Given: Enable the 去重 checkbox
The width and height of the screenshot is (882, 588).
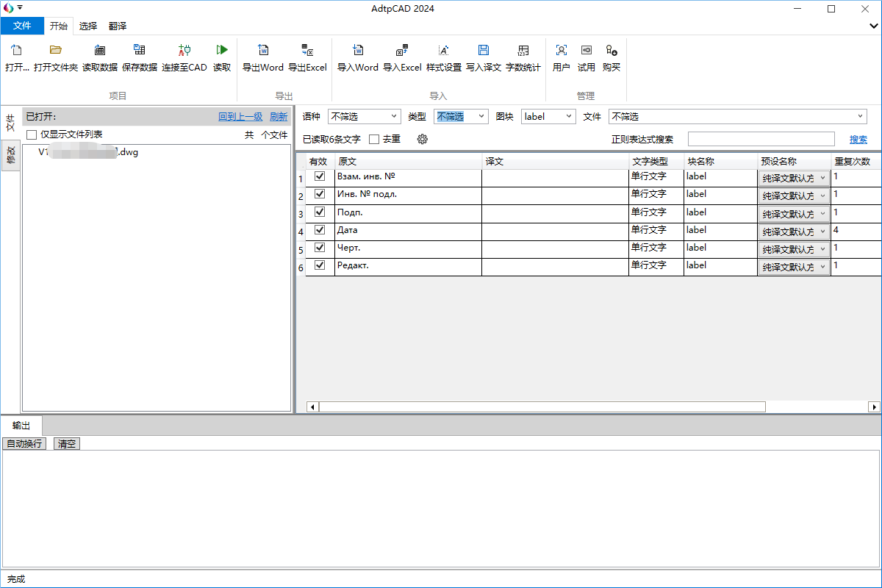Looking at the screenshot, I should point(374,139).
